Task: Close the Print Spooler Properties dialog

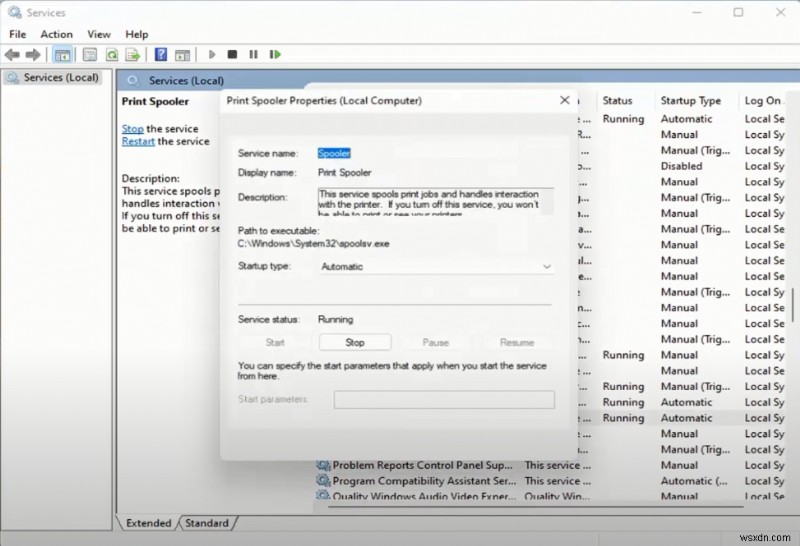Action: pos(564,100)
